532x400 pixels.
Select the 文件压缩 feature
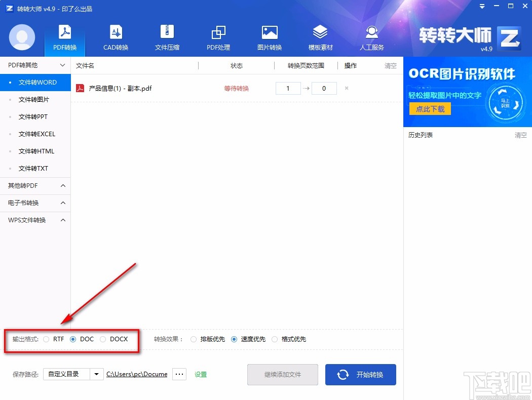167,37
